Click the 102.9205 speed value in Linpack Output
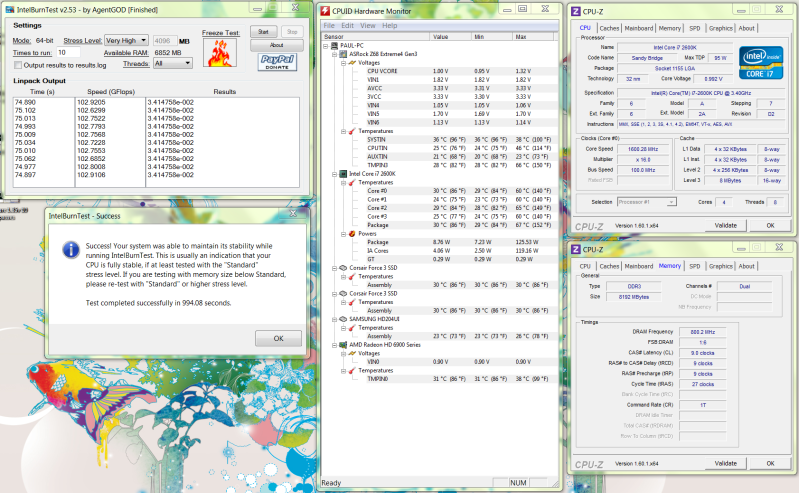 [x=91, y=102]
